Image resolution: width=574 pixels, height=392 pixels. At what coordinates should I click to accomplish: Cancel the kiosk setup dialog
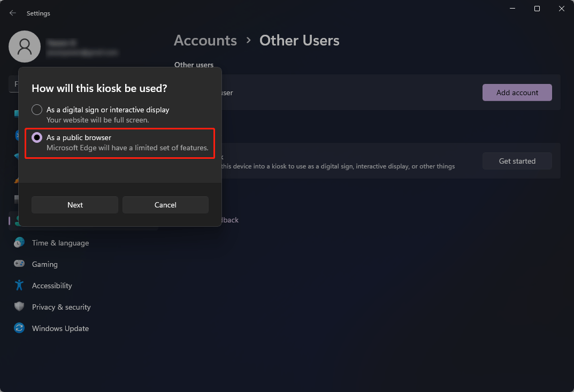(x=165, y=204)
